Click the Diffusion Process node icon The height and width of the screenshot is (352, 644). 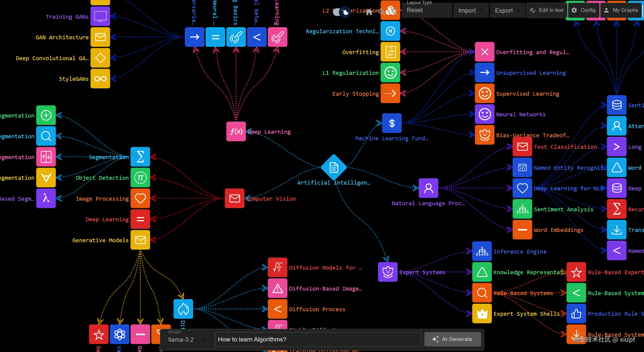point(277,309)
